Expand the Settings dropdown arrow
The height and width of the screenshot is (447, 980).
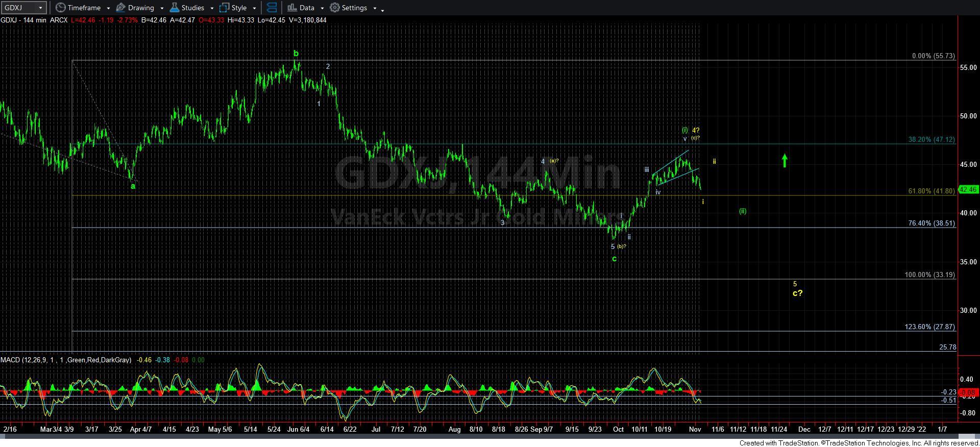[375, 8]
